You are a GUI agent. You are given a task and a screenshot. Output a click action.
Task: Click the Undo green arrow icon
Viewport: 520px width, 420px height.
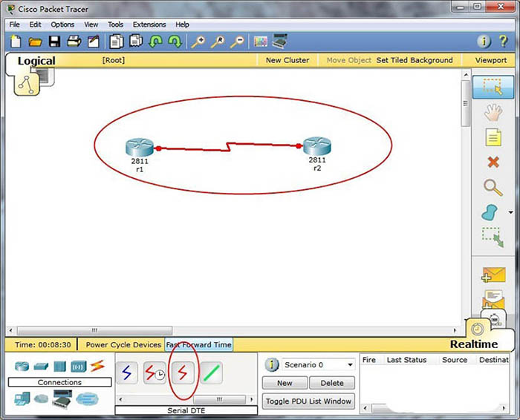tap(155, 42)
